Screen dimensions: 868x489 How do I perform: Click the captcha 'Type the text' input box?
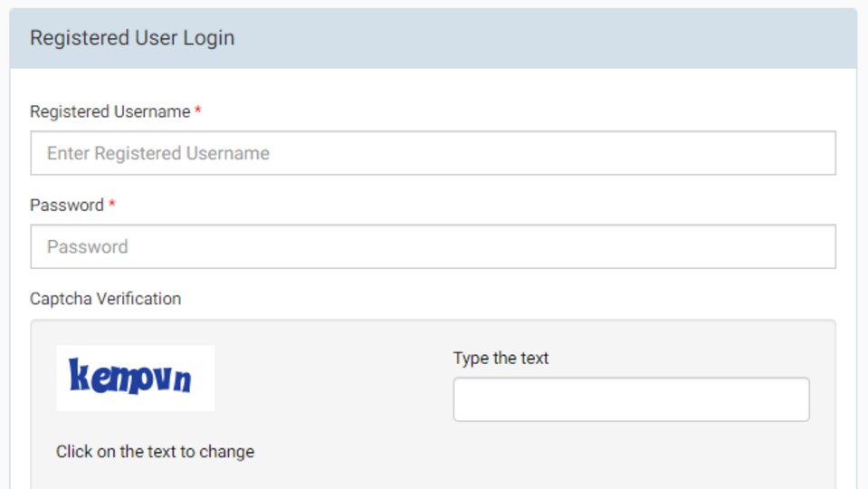pyautogui.click(x=631, y=399)
